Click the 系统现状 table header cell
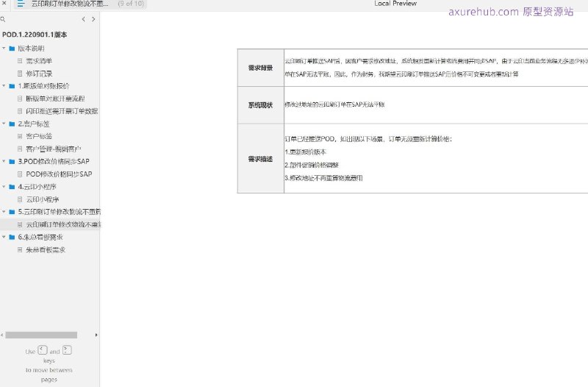 [261, 105]
